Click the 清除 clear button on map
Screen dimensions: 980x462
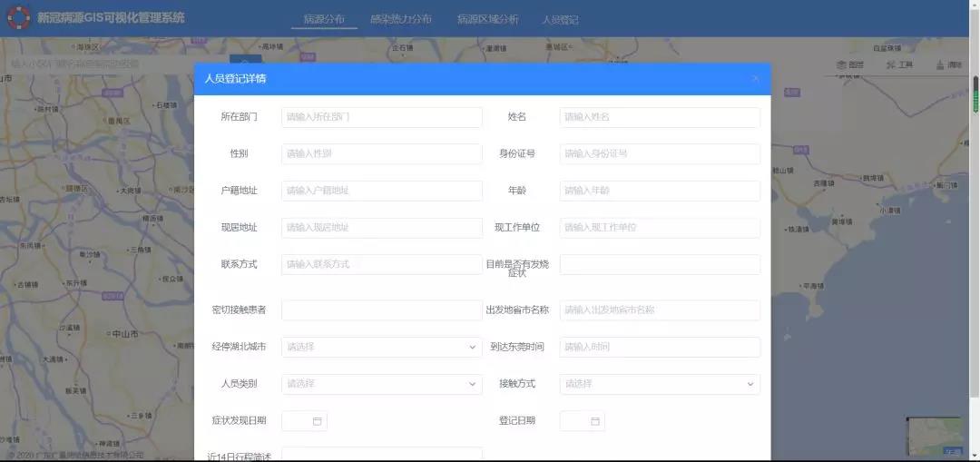coord(948,65)
